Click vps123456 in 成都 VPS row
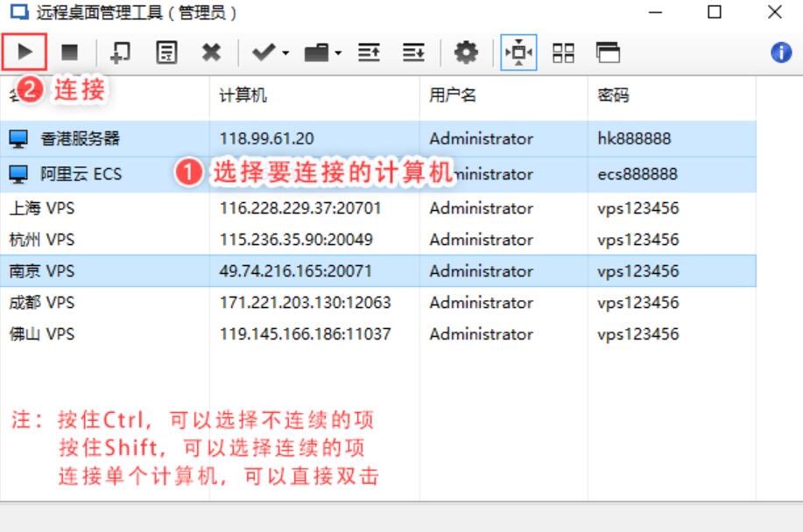This screenshot has height=532, width=803. click(638, 303)
